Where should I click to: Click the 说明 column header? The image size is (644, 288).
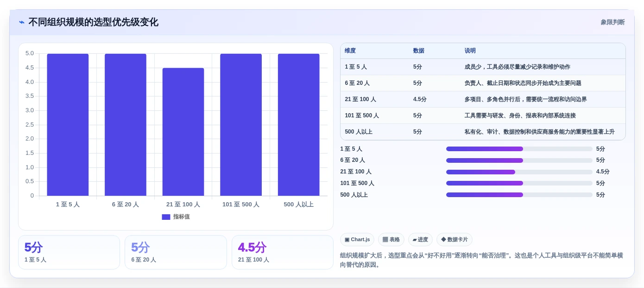[470, 51]
